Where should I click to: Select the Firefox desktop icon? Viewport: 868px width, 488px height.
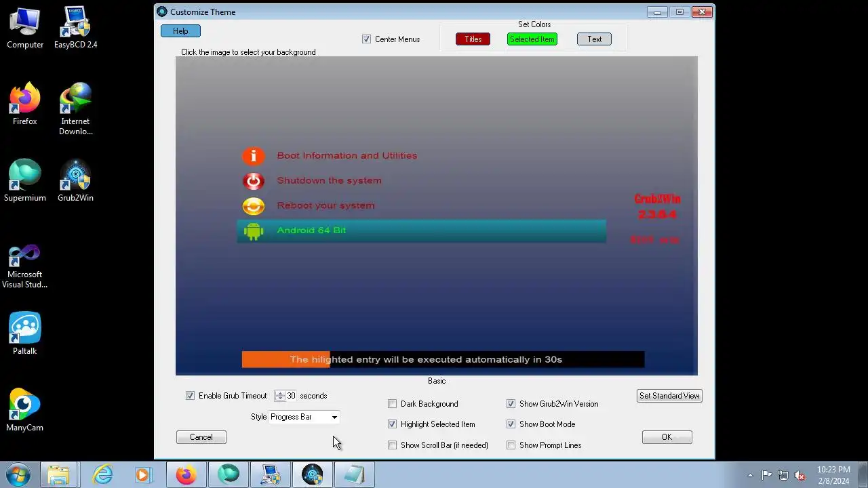(x=25, y=104)
